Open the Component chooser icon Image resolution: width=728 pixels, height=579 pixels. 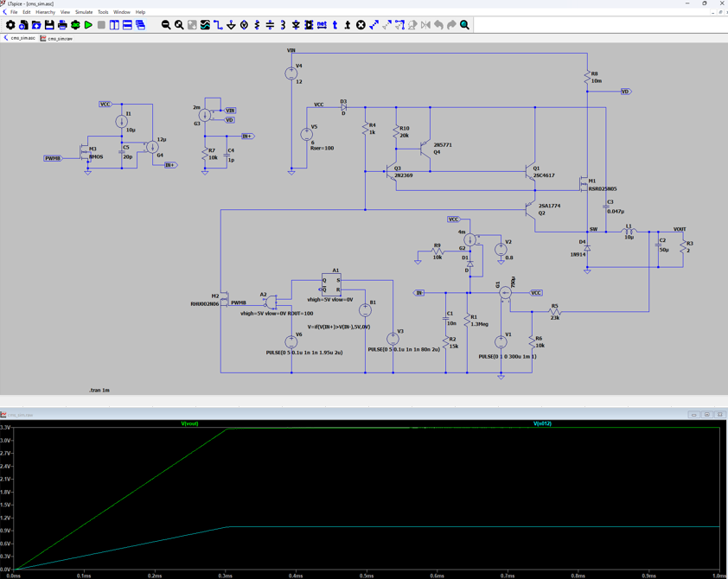[309, 25]
